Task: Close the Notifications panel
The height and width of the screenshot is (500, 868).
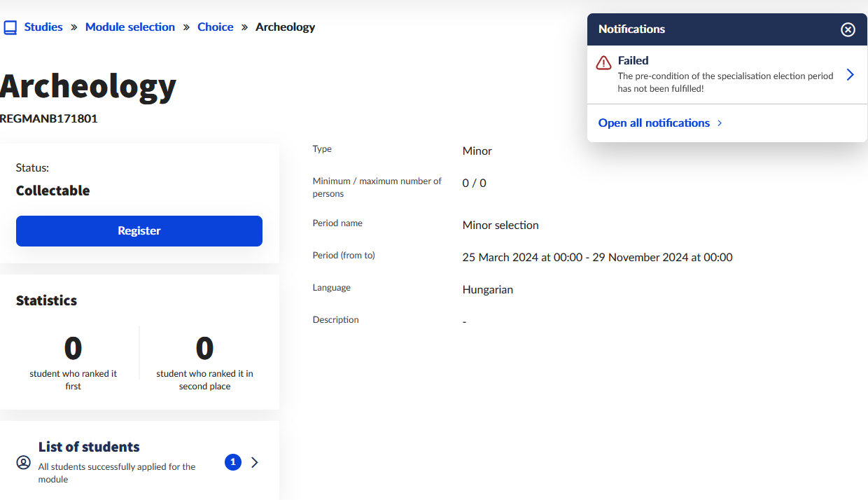Action: [848, 29]
